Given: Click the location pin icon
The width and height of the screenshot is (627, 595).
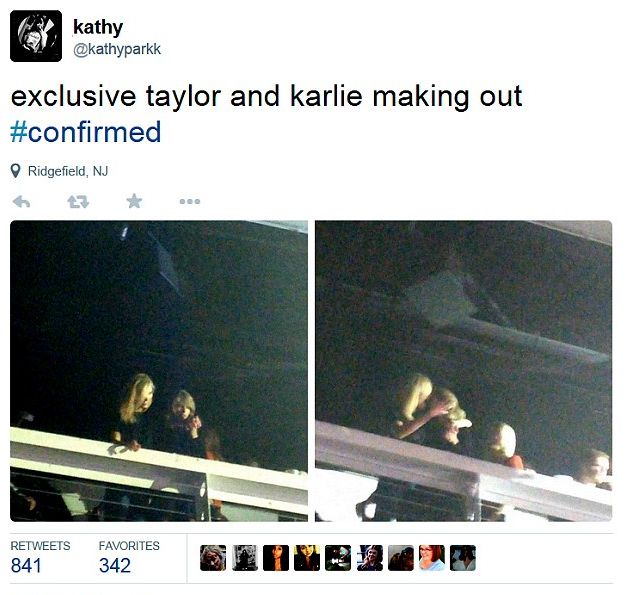Looking at the screenshot, I should point(16,171).
